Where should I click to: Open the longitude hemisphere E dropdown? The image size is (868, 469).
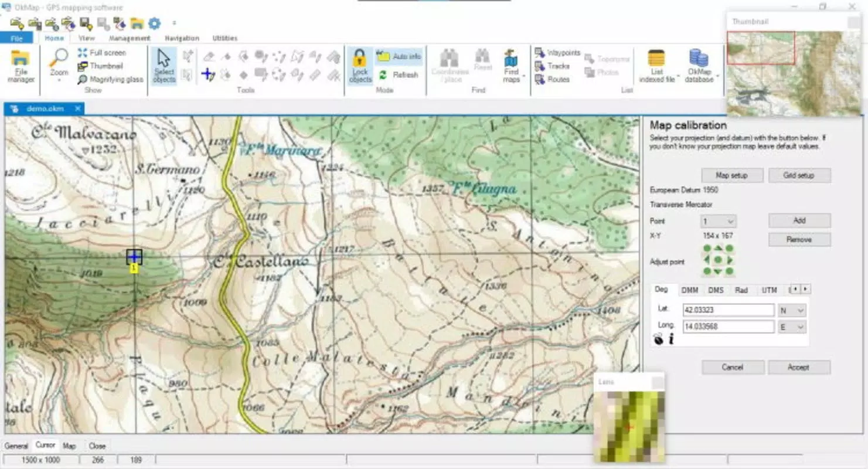click(x=792, y=327)
